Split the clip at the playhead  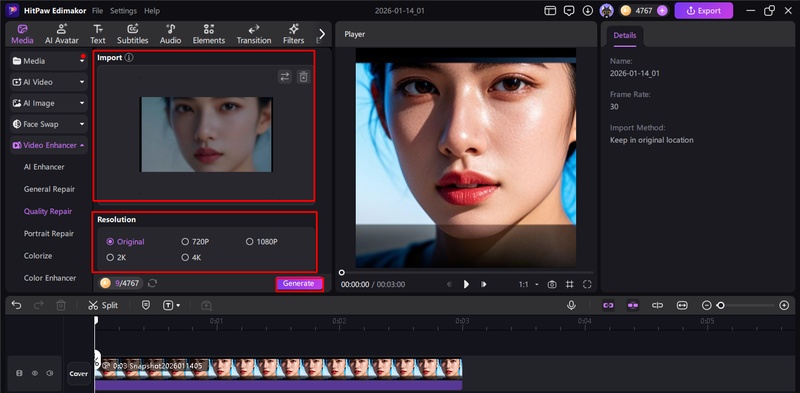[103, 305]
